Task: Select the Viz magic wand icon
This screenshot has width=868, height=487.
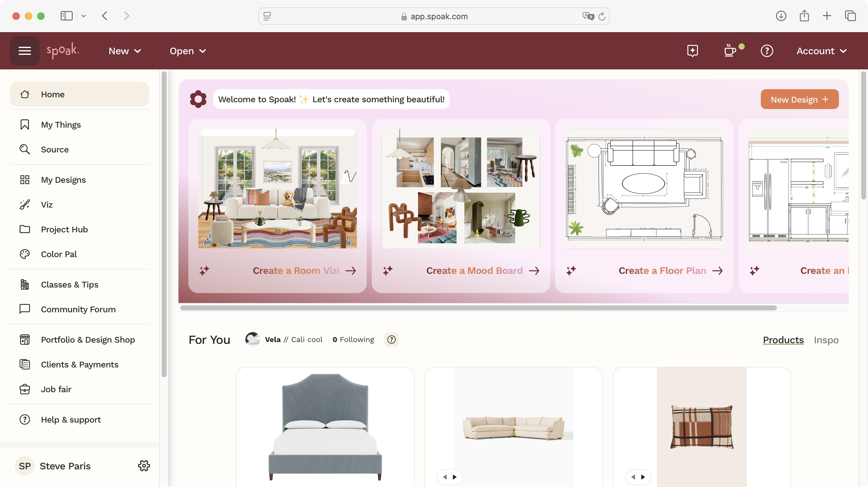Action: (x=24, y=204)
